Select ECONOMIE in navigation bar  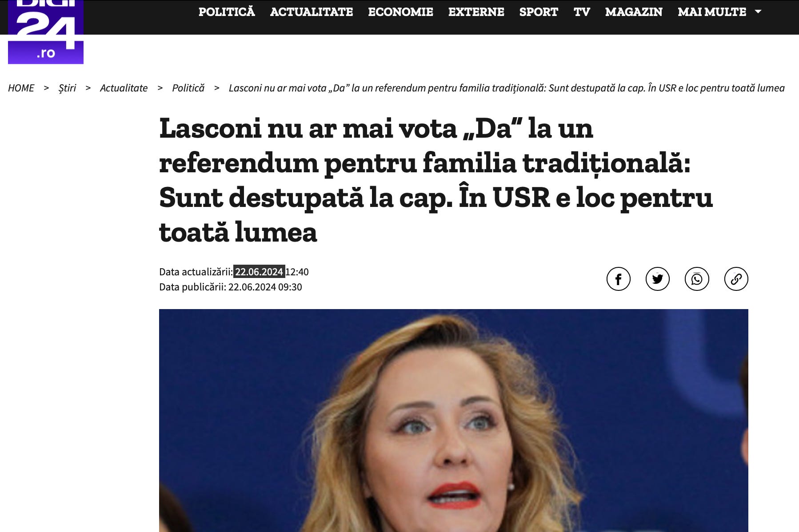(400, 12)
